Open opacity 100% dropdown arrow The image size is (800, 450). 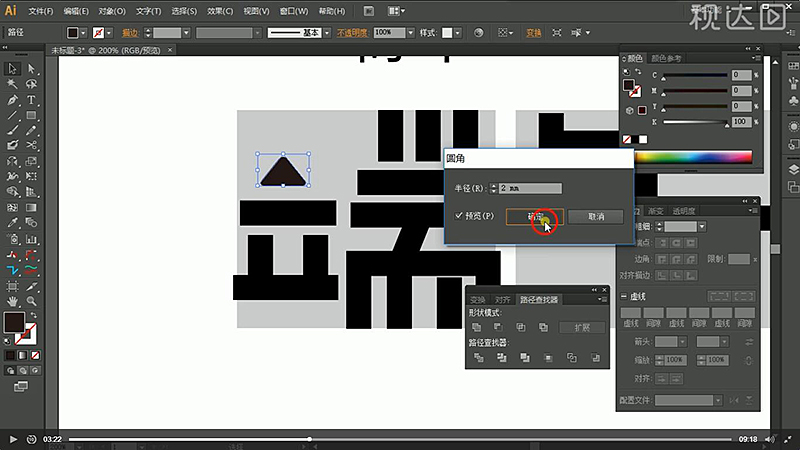[411, 33]
